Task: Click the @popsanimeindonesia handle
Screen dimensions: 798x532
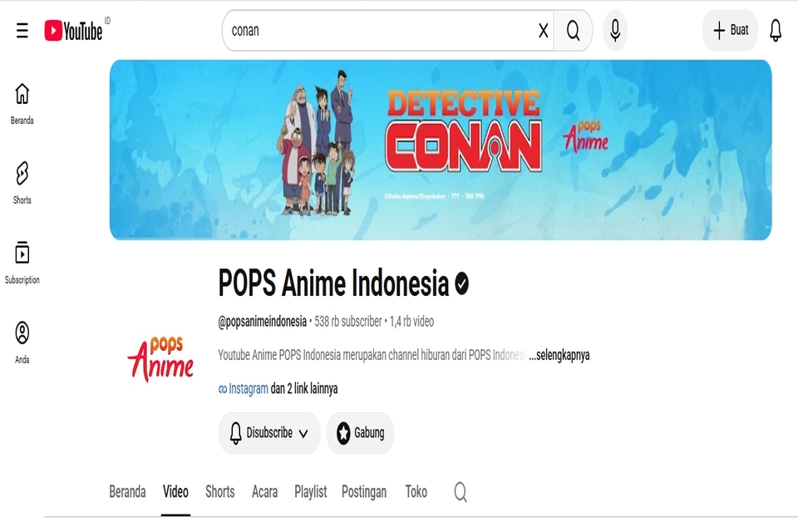Action: (x=262, y=321)
